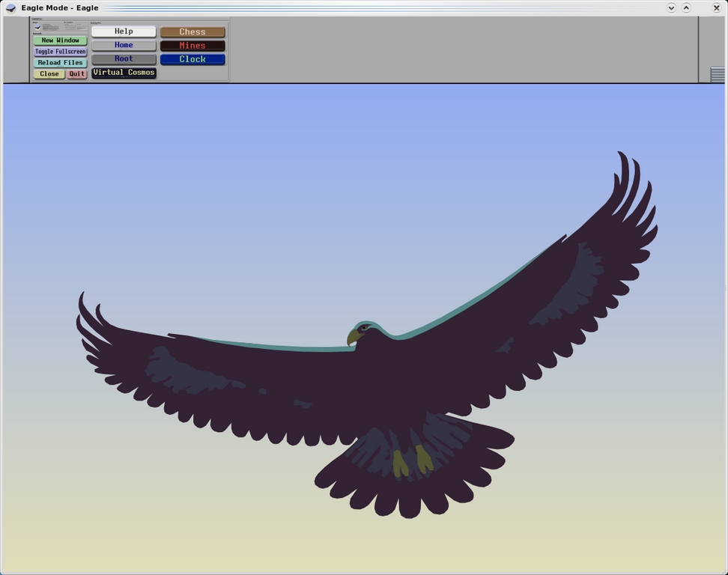The image size is (728, 575).
Task: Navigate to the Home bookmark
Action: (124, 45)
